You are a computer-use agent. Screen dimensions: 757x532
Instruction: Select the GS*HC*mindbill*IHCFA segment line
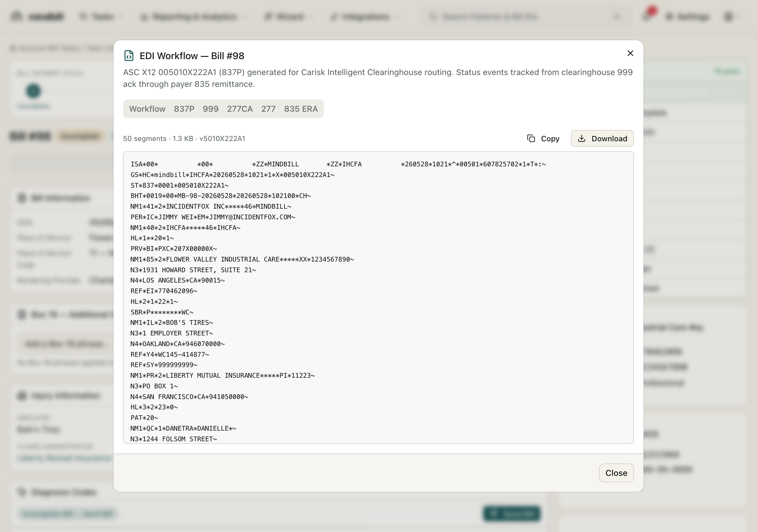[x=232, y=175]
